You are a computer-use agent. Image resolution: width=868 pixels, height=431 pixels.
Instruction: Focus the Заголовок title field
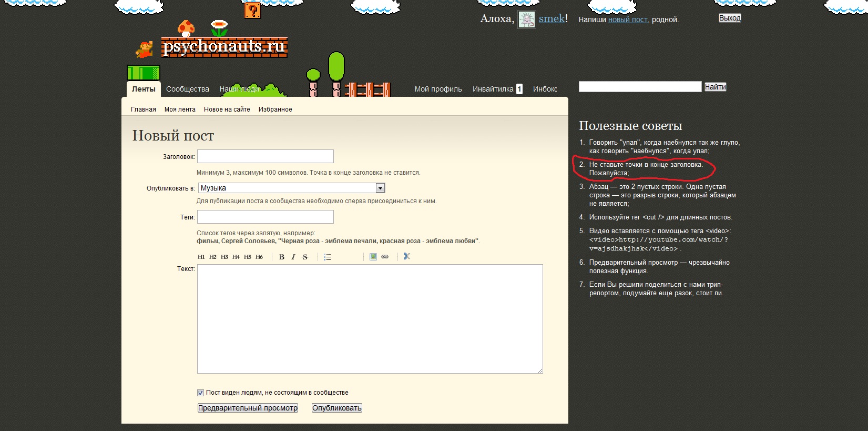point(265,156)
